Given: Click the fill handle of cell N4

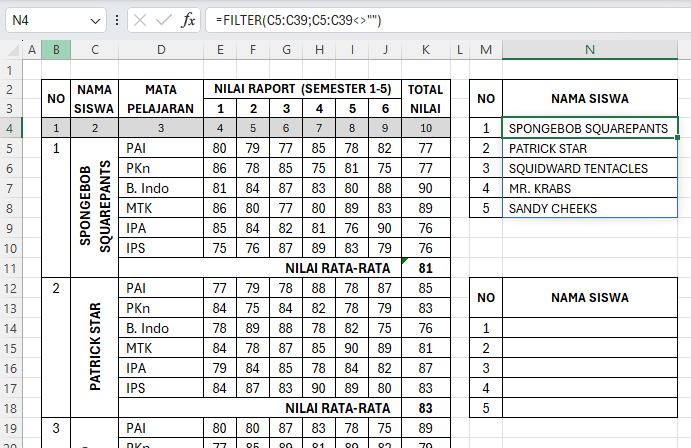Looking at the screenshot, I should pyautogui.click(x=677, y=138).
